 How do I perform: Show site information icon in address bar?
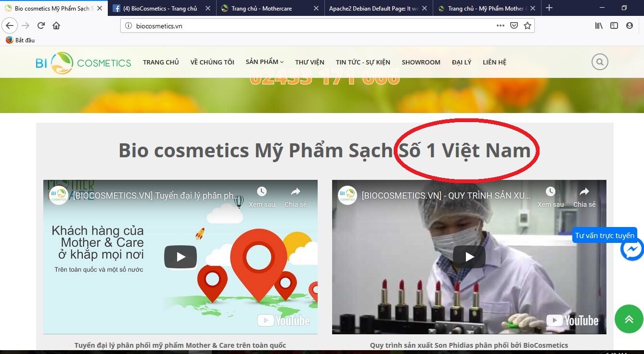coord(129,26)
